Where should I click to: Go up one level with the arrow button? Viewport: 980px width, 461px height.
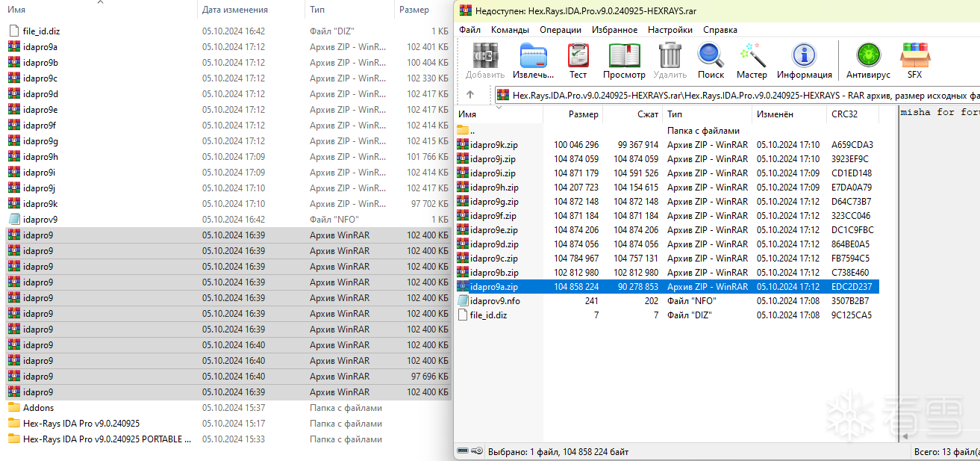(x=470, y=95)
